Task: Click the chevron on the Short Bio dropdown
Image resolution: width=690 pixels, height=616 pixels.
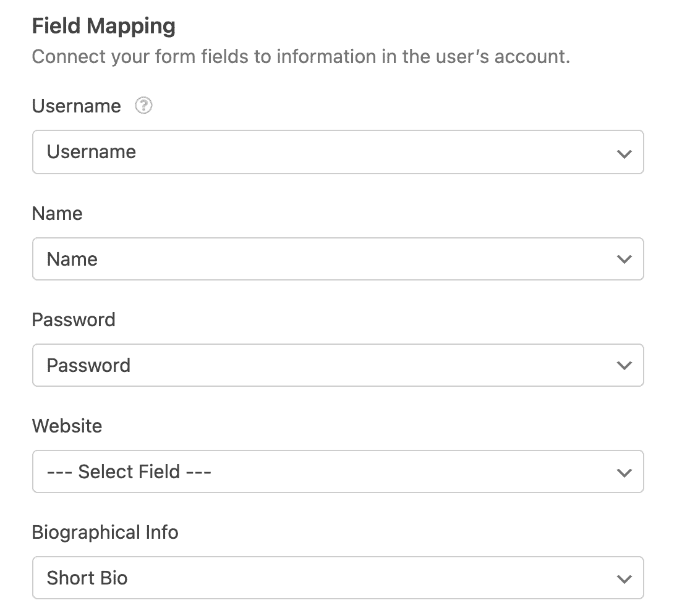Action: tap(624, 578)
